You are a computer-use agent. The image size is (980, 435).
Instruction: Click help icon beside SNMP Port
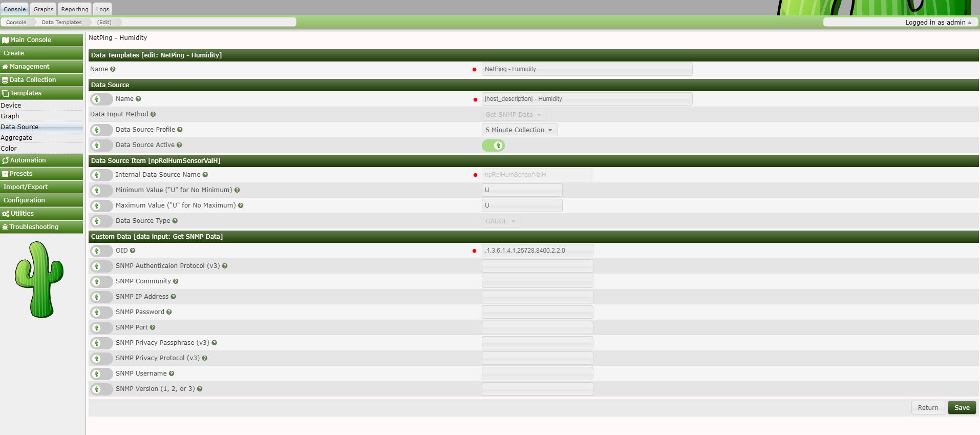153,327
